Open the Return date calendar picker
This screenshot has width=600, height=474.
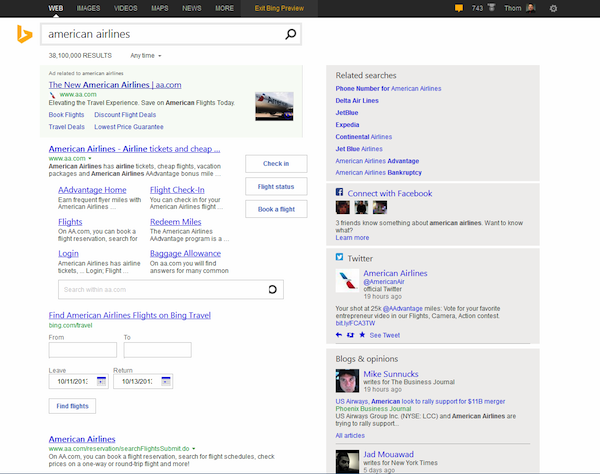pos(165,381)
